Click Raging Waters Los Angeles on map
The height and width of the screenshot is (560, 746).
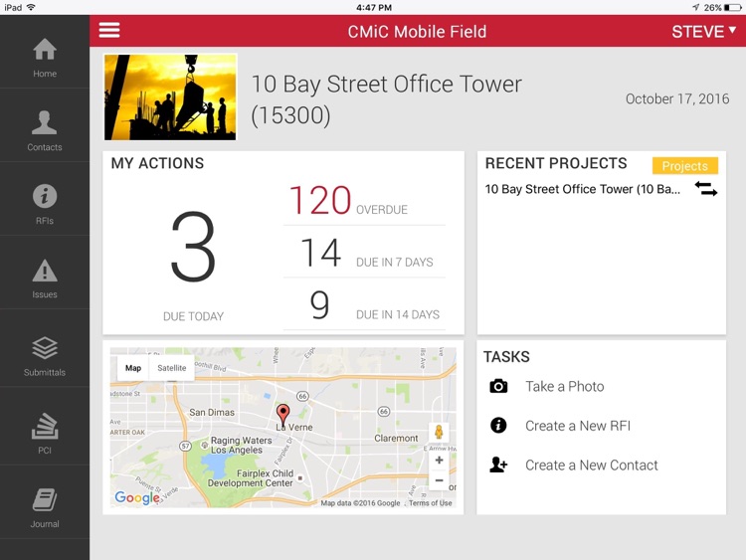point(242,445)
